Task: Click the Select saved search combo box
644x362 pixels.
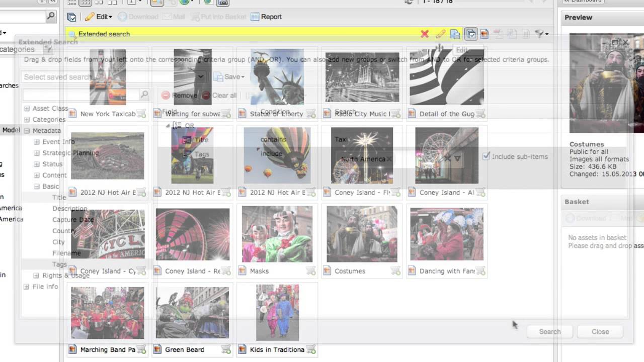Action: pyautogui.click(x=114, y=77)
